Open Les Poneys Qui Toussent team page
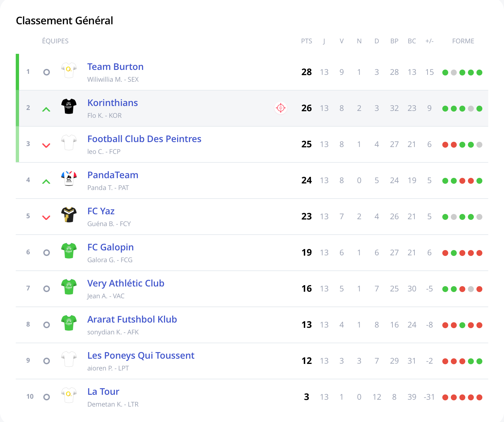The image size is (504, 422). 141,356
